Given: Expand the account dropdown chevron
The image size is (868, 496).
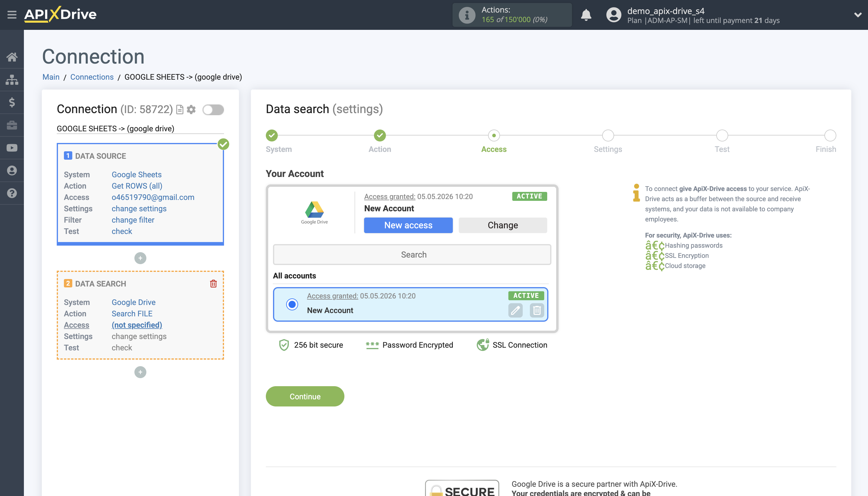Looking at the screenshot, I should [x=858, y=15].
